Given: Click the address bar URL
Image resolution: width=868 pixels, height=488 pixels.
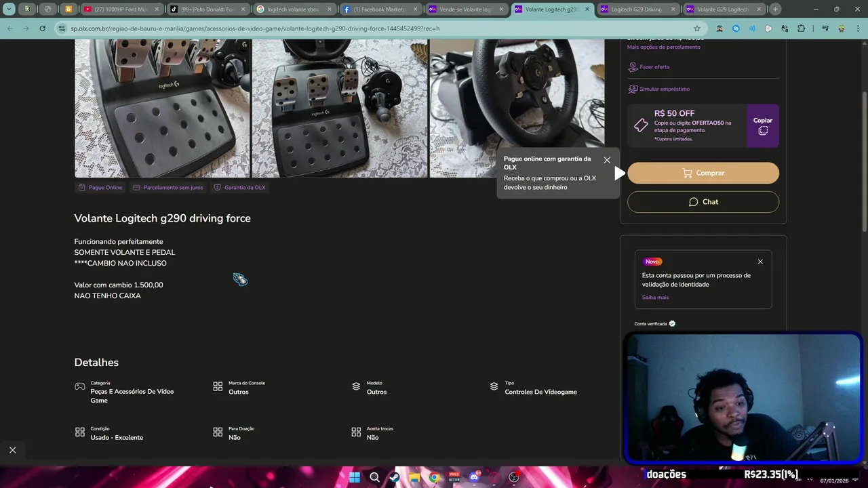Looking at the screenshot, I should point(256,28).
